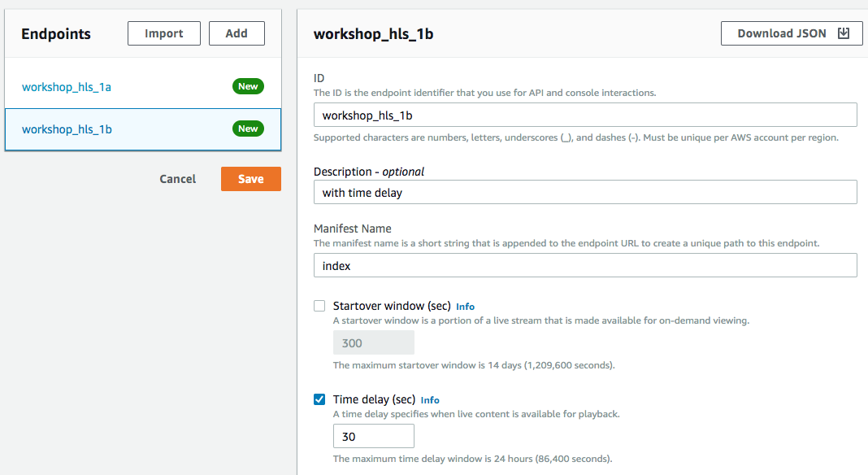868x475 pixels.
Task: Open Info link for Startover window
Action: 465,307
